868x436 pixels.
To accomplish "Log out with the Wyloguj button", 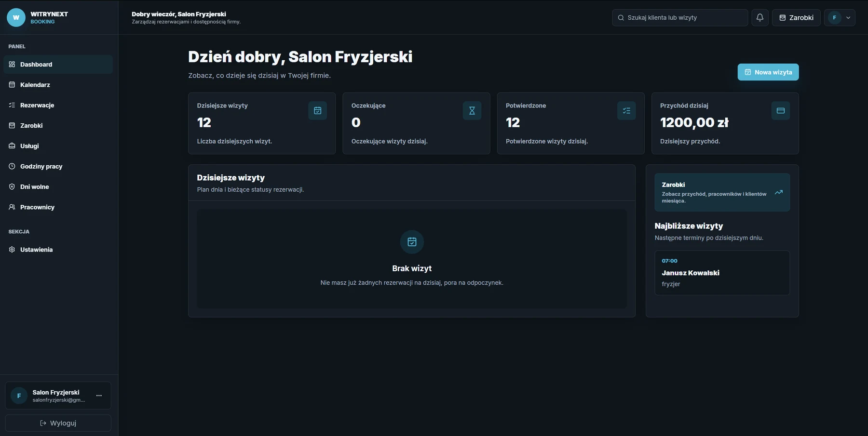I will pos(58,423).
